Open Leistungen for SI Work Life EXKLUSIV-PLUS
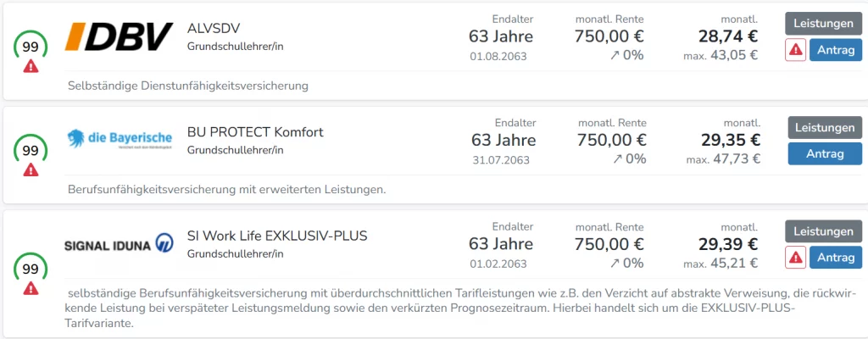Viewport: 868px width, 339px height. point(825,231)
